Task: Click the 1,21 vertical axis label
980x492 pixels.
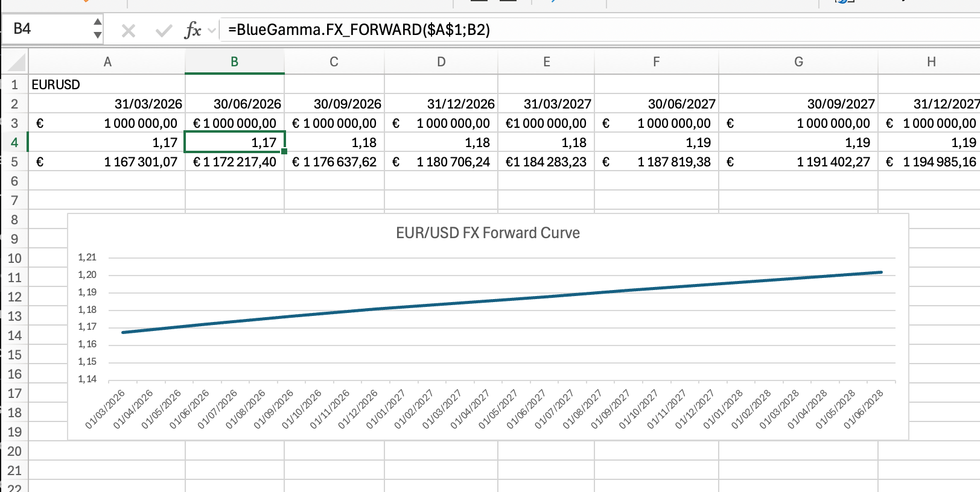Action: tap(87, 257)
